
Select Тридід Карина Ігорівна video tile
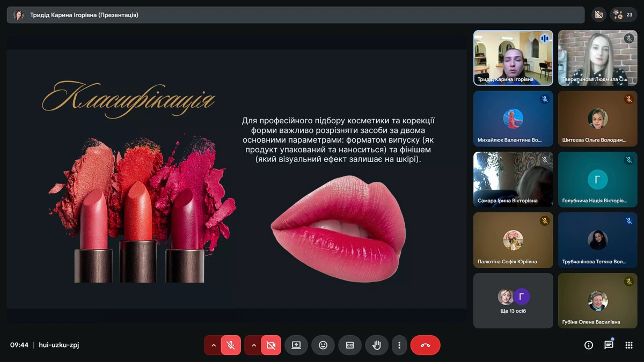tap(513, 57)
